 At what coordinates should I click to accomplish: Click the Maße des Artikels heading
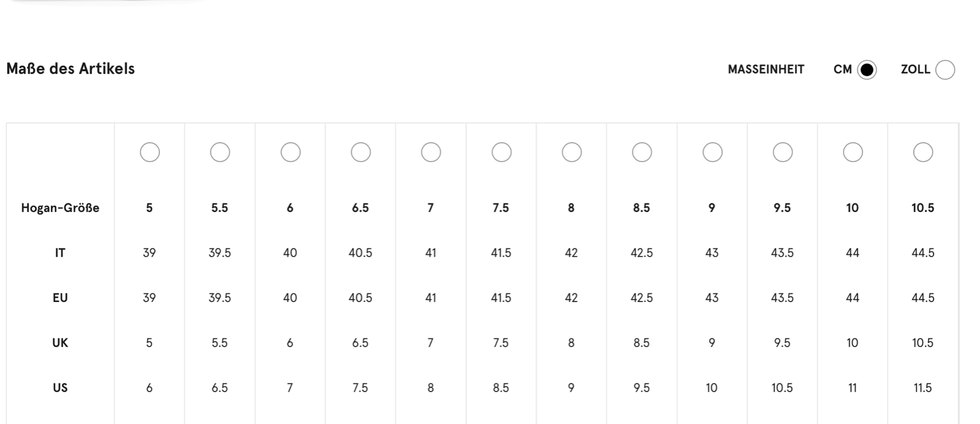coord(70,69)
